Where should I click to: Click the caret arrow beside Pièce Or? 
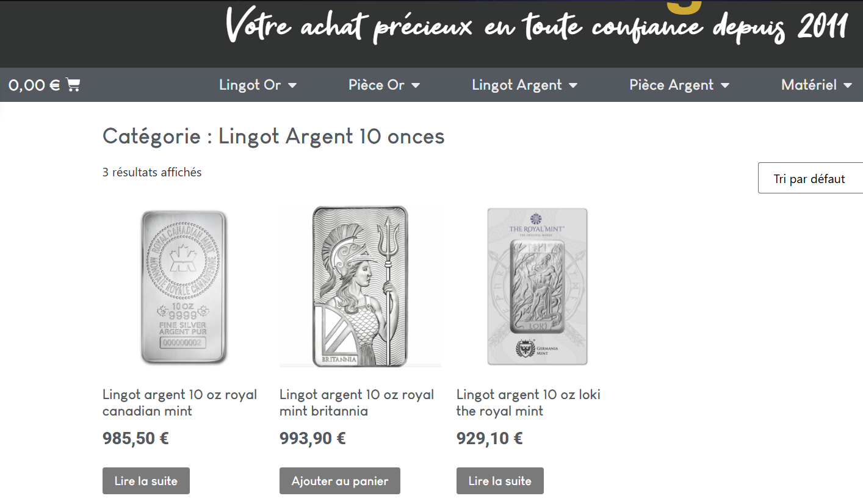(x=416, y=85)
